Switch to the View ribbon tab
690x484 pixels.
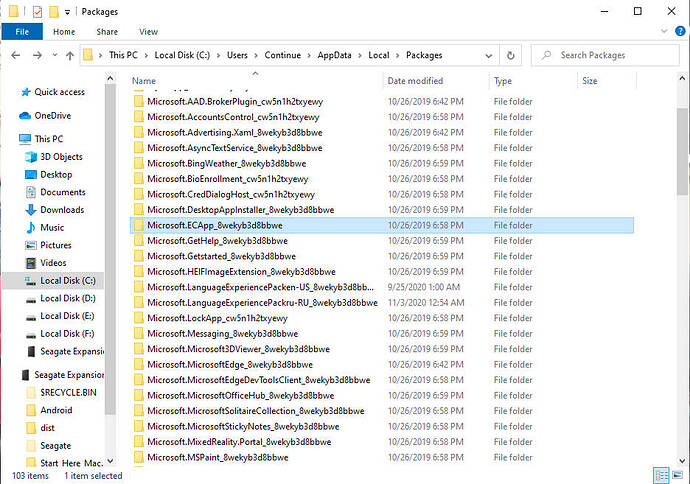pyautogui.click(x=148, y=32)
